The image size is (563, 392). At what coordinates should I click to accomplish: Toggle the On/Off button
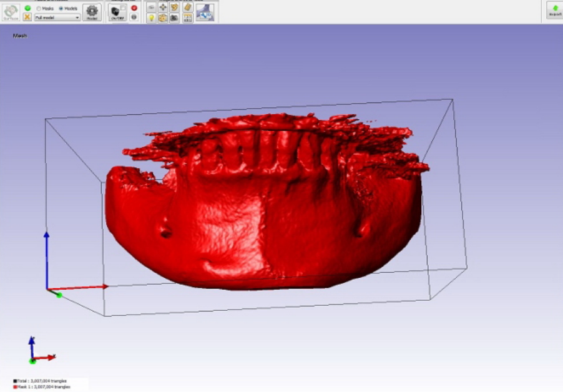click(117, 12)
